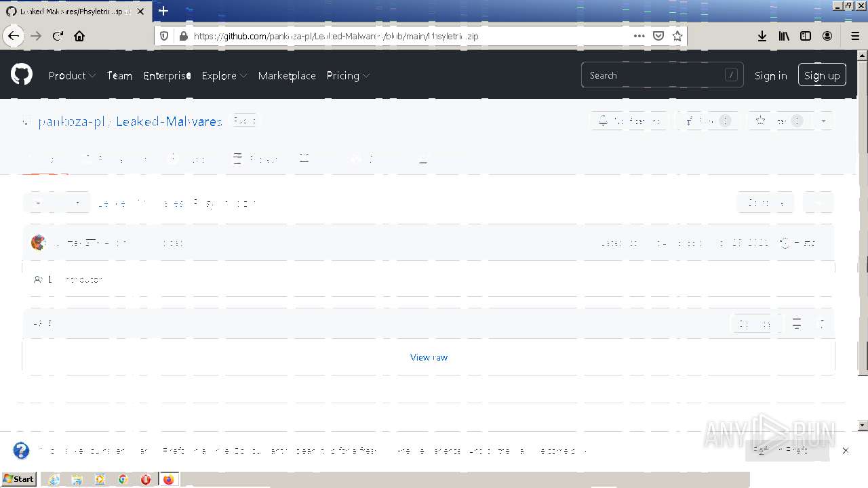868x488 pixels.
Task: Open the branch selector dropdown
Action: (x=56, y=203)
